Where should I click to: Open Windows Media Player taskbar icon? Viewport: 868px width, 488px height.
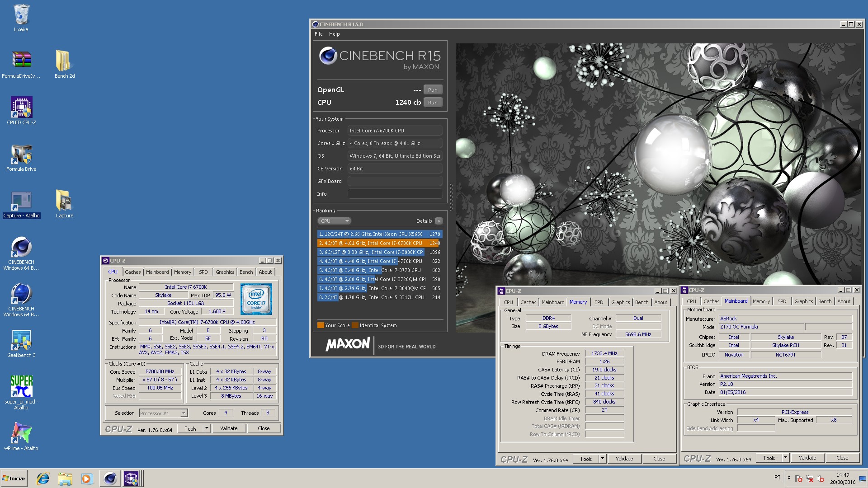coord(87,479)
